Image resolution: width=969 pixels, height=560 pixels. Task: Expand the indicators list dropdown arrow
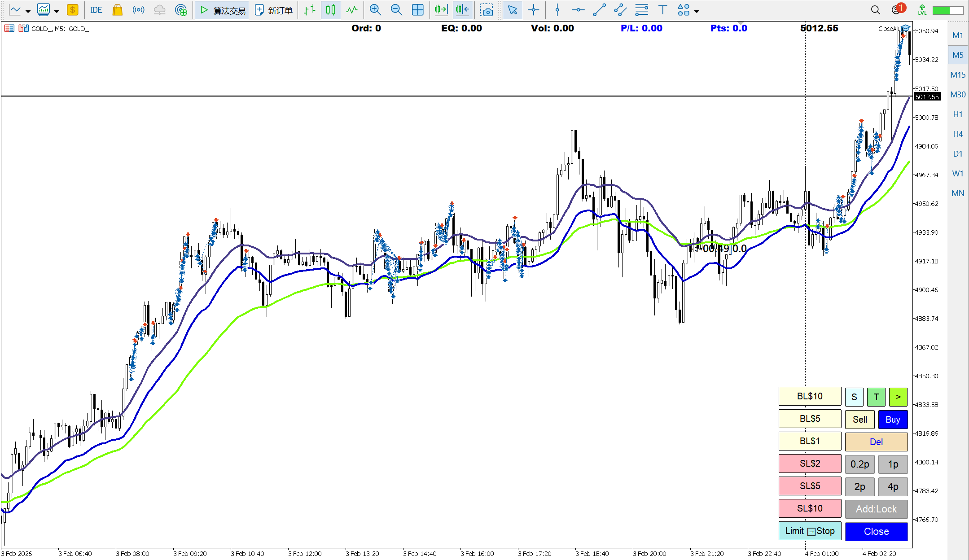[x=57, y=11]
